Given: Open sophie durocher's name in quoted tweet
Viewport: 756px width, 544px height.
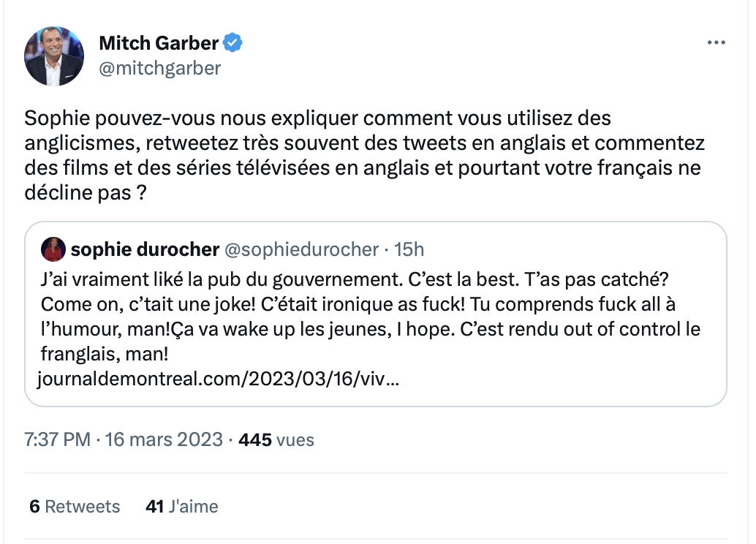Looking at the screenshot, I should point(145,249).
